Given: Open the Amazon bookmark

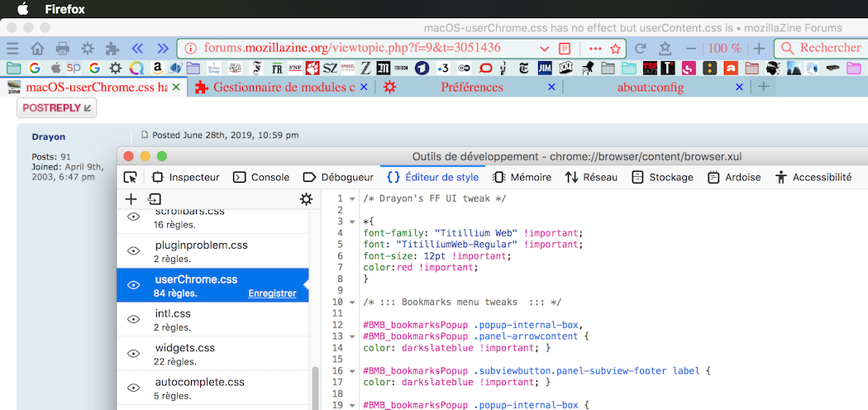Looking at the screenshot, I should pyautogui.click(x=157, y=68).
